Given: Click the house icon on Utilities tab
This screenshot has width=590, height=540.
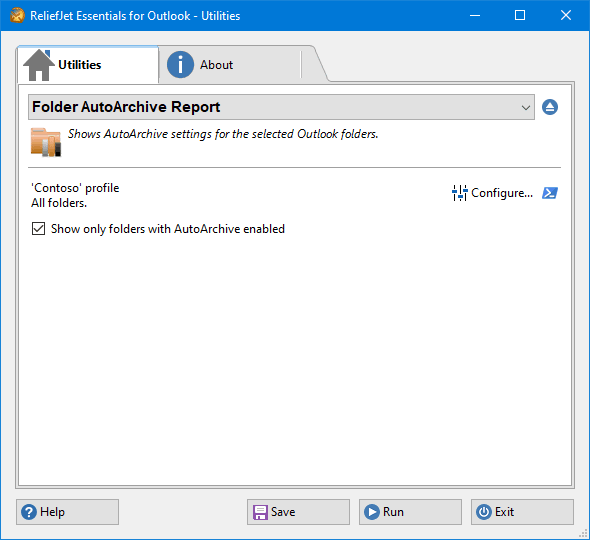Looking at the screenshot, I should pos(39,65).
